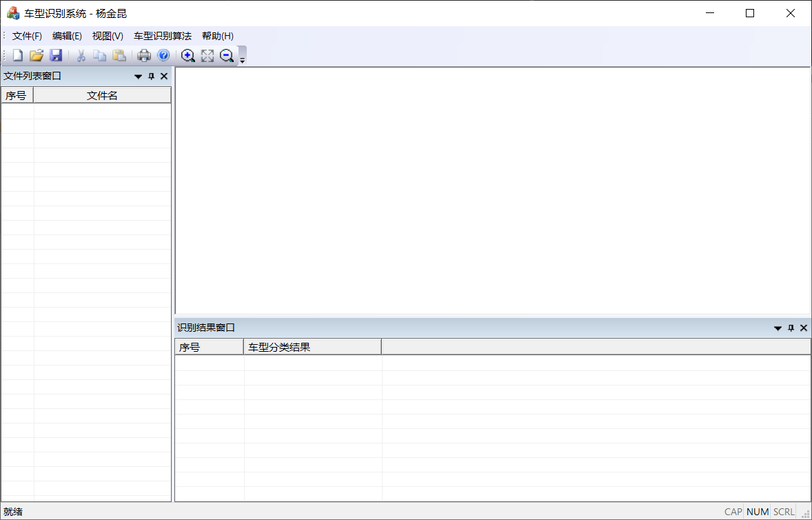812x520 pixels.
Task: Click the 识别结果窗口 panel title
Action: [206, 328]
